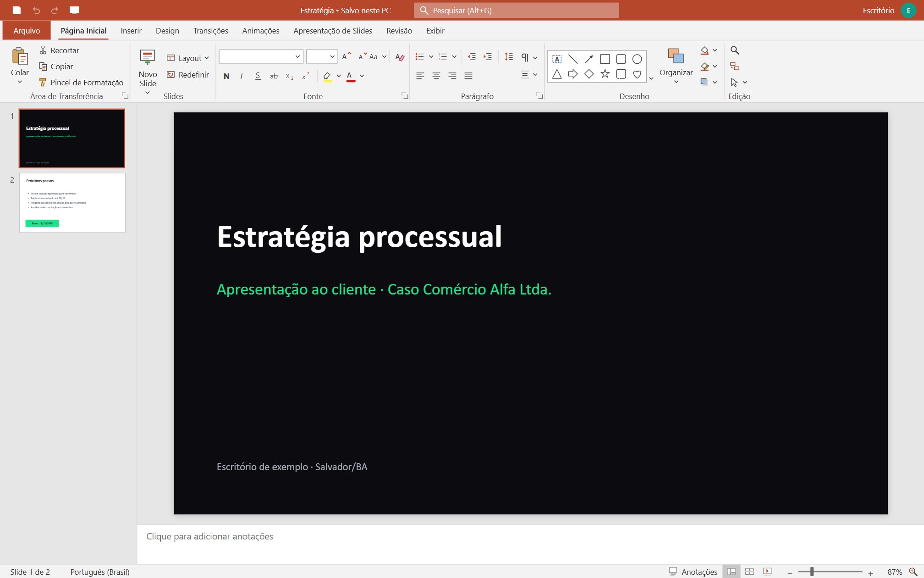This screenshot has height=578, width=924.
Task: Switch to the Design tab
Action: [167, 31]
